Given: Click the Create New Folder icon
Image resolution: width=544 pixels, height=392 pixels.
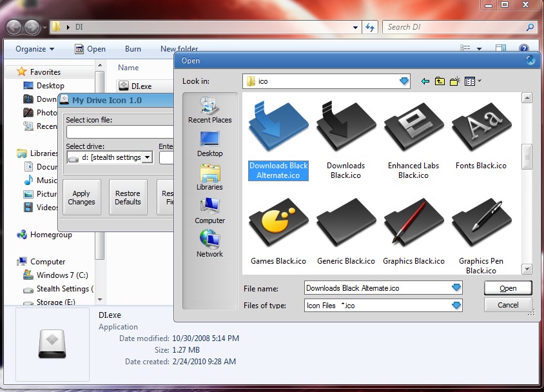Looking at the screenshot, I should click(454, 81).
